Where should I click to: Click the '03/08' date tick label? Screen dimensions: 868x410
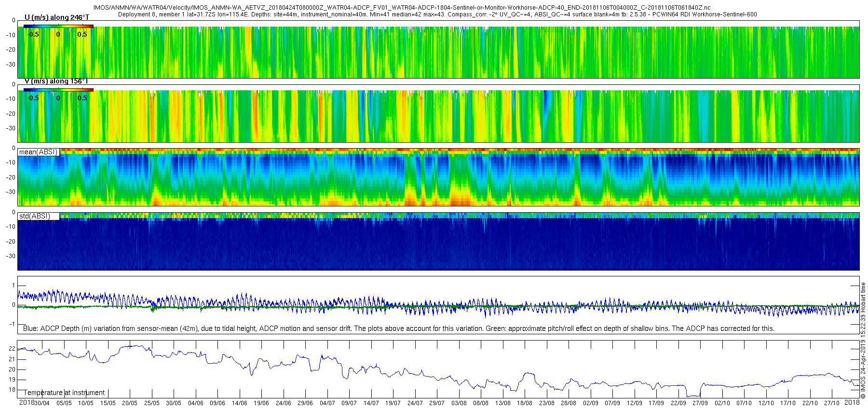[459, 403]
